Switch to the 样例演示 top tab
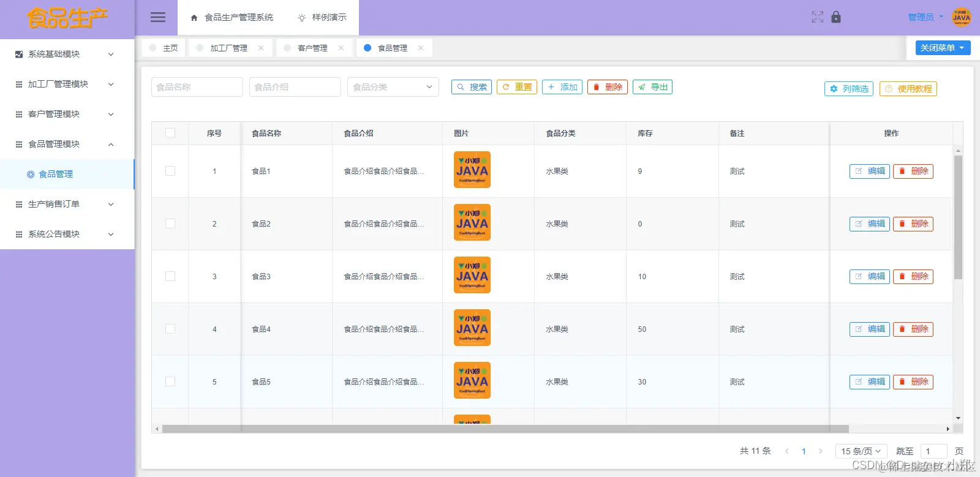 pyautogui.click(x=322, y=18)
